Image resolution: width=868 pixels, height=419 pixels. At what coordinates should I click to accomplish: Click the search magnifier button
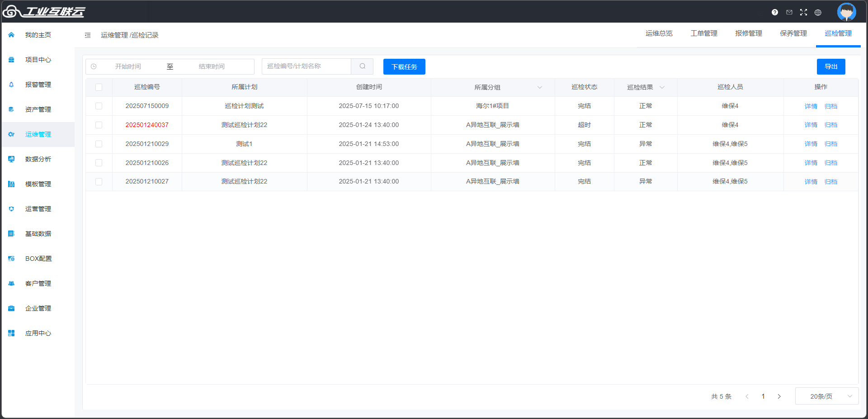[362, 66]
